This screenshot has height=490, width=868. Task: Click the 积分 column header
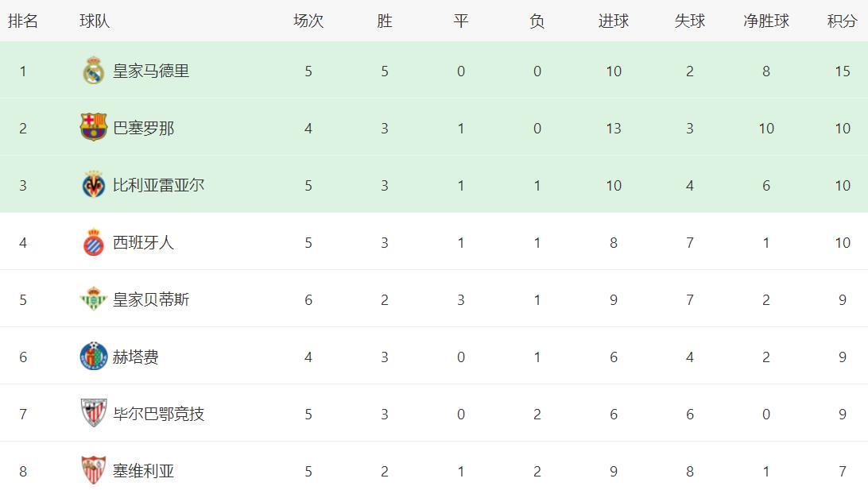tap(842, 21)
